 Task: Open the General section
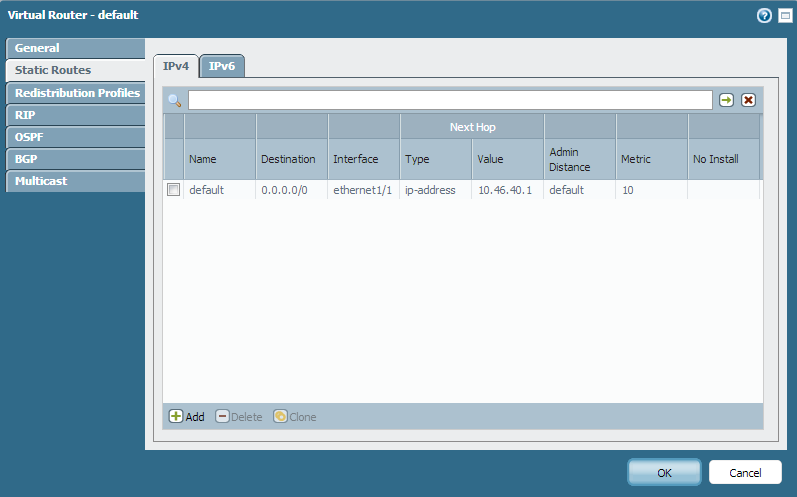tap(76, 48)
